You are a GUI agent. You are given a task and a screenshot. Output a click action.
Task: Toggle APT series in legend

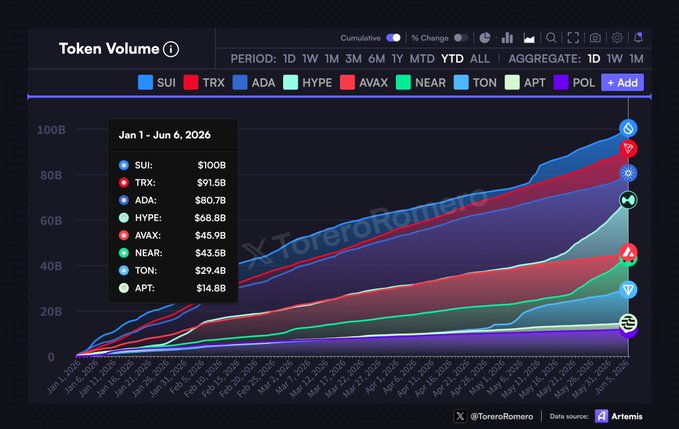point(525,82)
